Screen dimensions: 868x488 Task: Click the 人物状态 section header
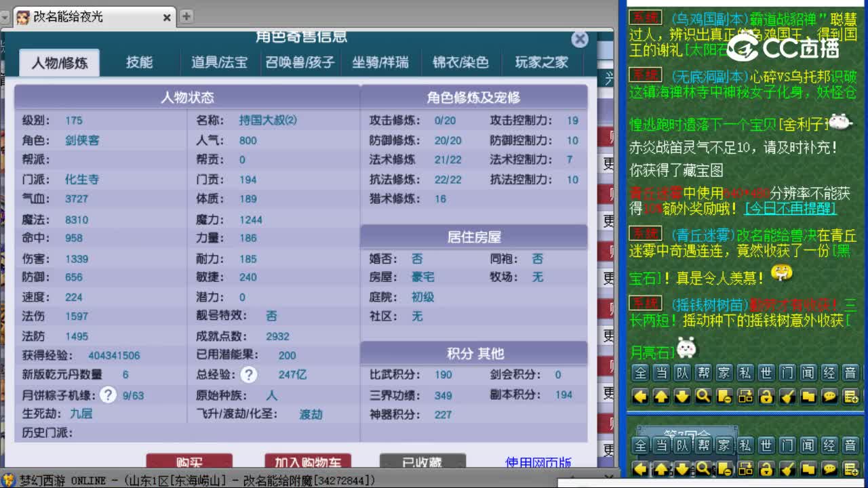click(187, 97)
